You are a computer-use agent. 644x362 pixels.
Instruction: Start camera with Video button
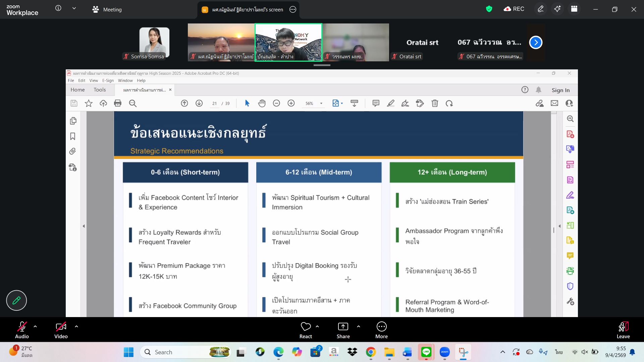[x=61, y=330]
